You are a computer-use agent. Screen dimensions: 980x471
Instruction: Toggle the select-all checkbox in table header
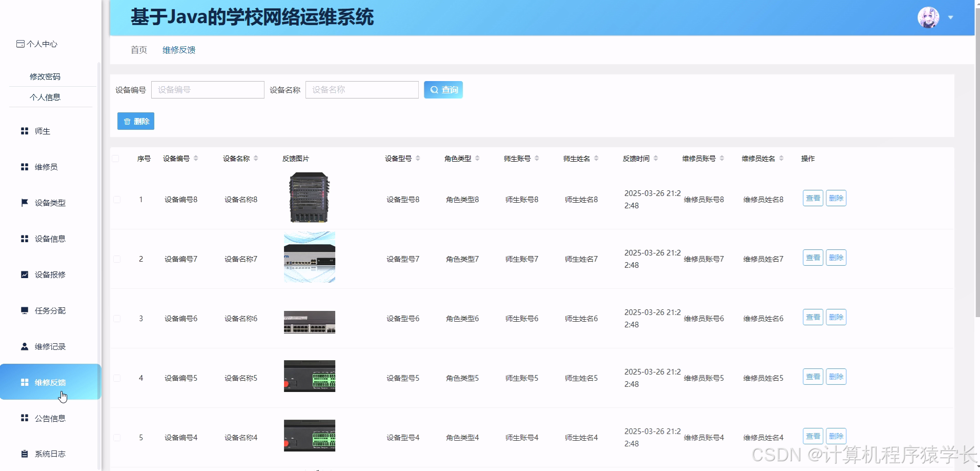click(x=116, y=158)
